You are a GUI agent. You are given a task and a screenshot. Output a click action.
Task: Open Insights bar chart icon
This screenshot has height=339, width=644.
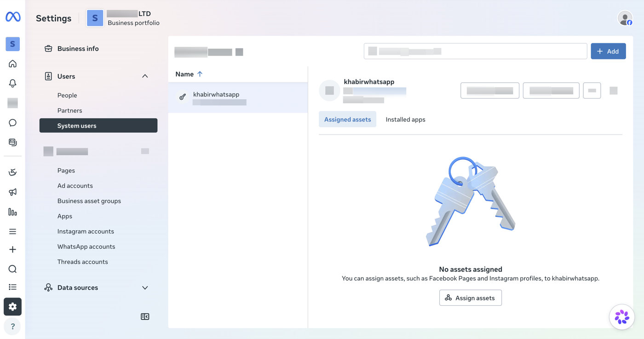tap(13, 212)
